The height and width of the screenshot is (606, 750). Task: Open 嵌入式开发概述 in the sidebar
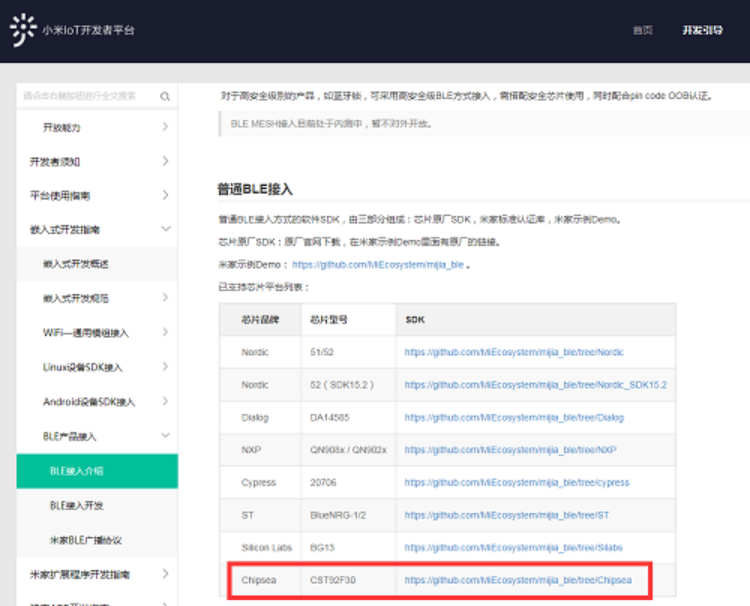click(97, 264)
